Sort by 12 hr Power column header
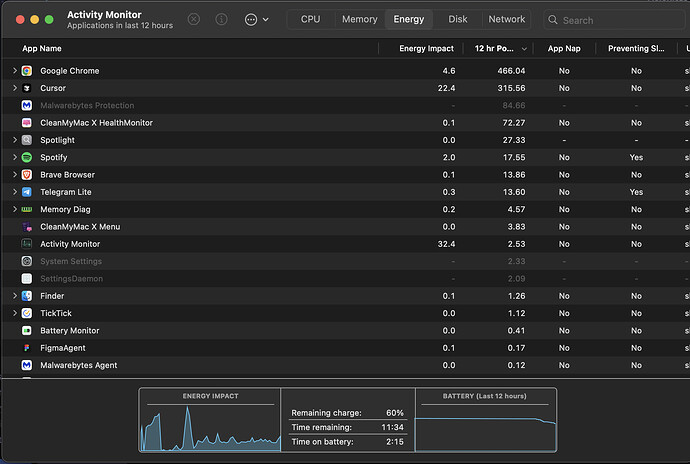Viewport: 690px width, 464px height. click(x=498, y=48)
